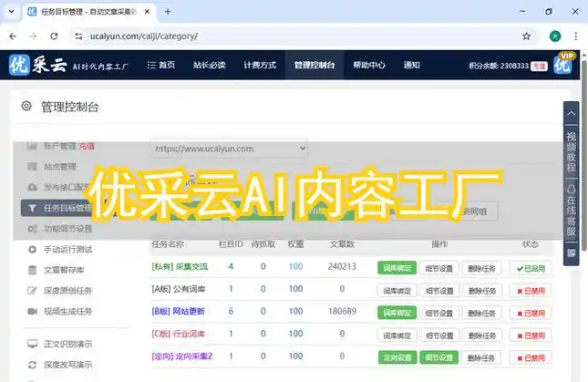Screen dimensions: 588x382
Task: Click 词库绑定 in 公有词库 row
Action: click(x=397, y=291)
